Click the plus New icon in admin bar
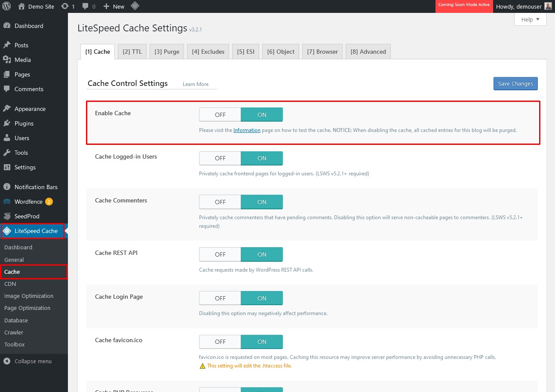Viewport: 555px width, 392px height. (x=107, y=6)
